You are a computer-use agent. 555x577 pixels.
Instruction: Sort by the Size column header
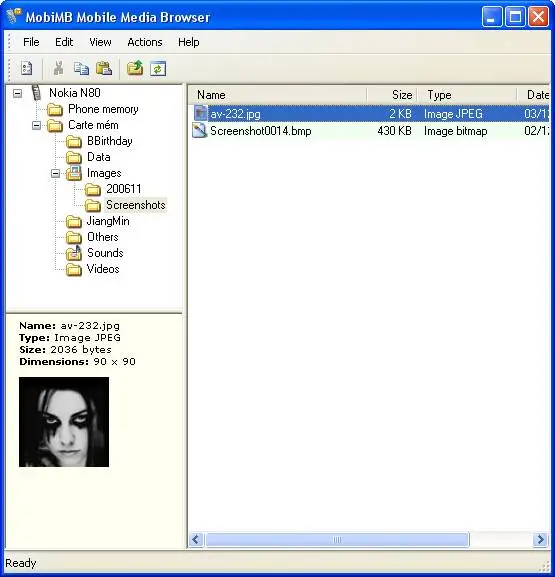[392, 95]
